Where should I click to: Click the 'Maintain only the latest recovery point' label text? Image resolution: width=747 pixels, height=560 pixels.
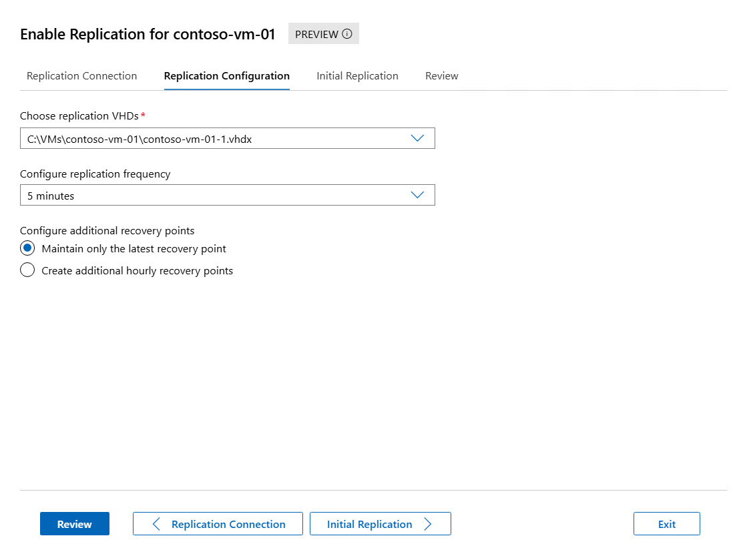134,248
